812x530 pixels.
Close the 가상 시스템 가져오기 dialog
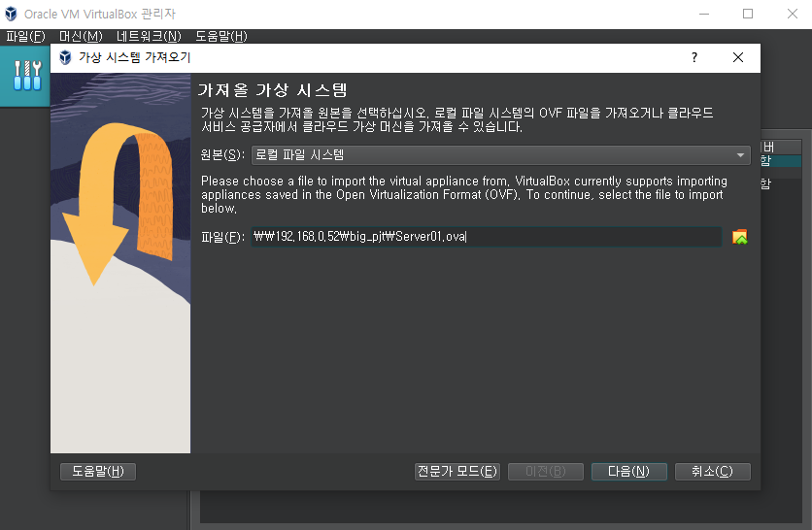pyautogui.click(x=738, y=57)
